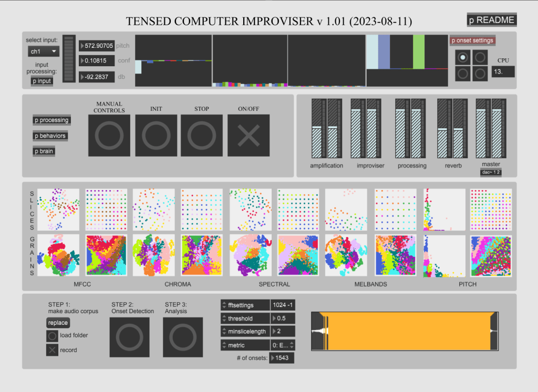Image resolution: width=538 pixels, height=392 pixels.
Task: Open the ch1 input dropdown
Action: coord(44,51)
